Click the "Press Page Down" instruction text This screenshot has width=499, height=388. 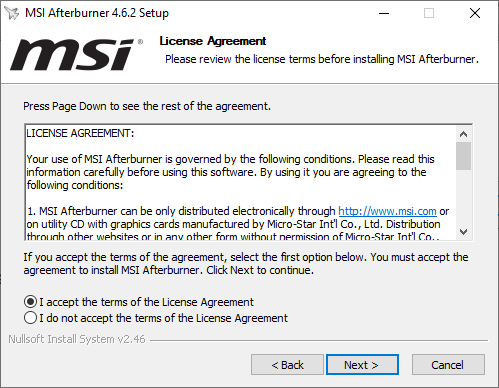[147, 106]
